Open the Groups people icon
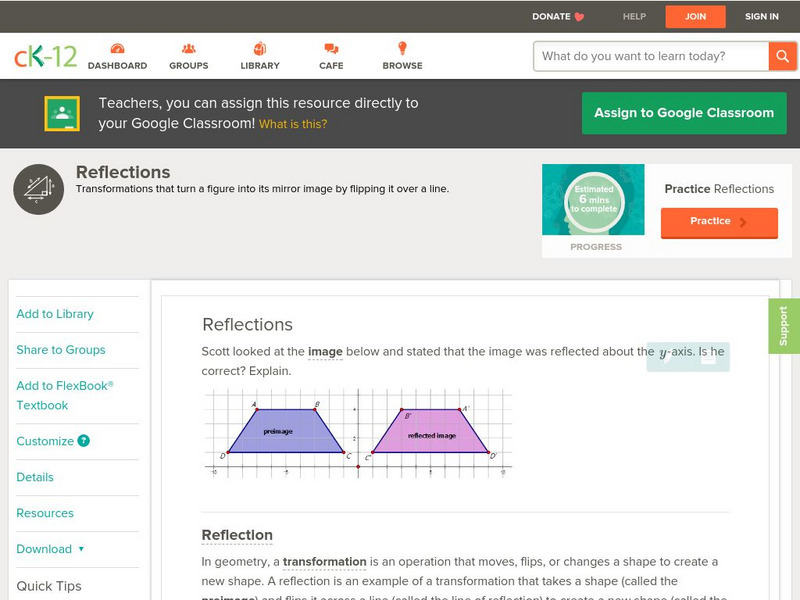The width and height of the screenshot is (800, 600). [x=189, y=48]
